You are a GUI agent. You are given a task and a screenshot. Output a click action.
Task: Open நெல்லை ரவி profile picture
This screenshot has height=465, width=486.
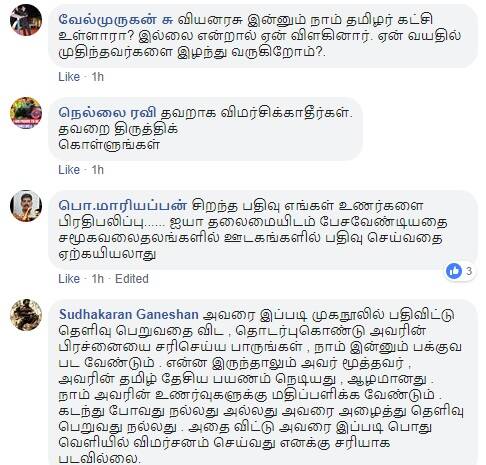(26, 113)
